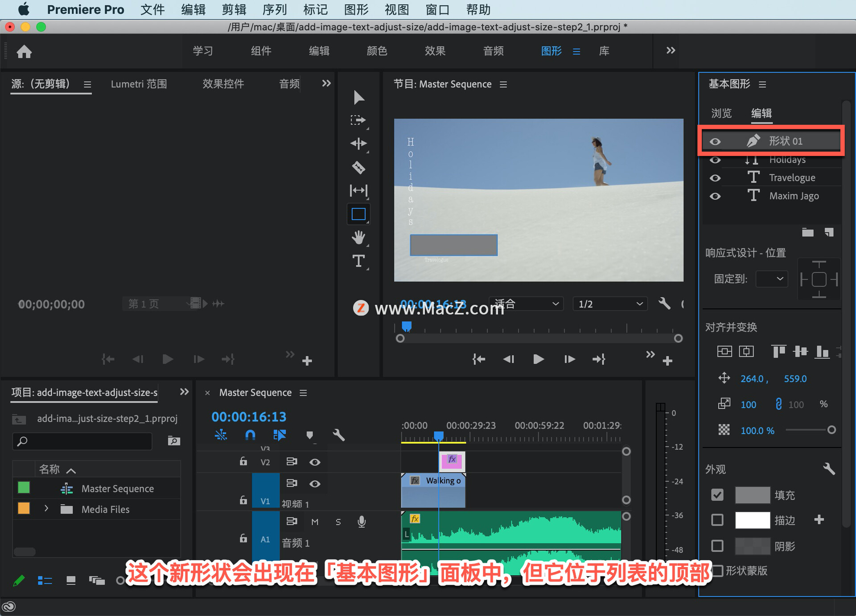The height and width of the screenshot is (616, 856).
Task: Switch to the 浏览 tab
Action: point(721,113)
